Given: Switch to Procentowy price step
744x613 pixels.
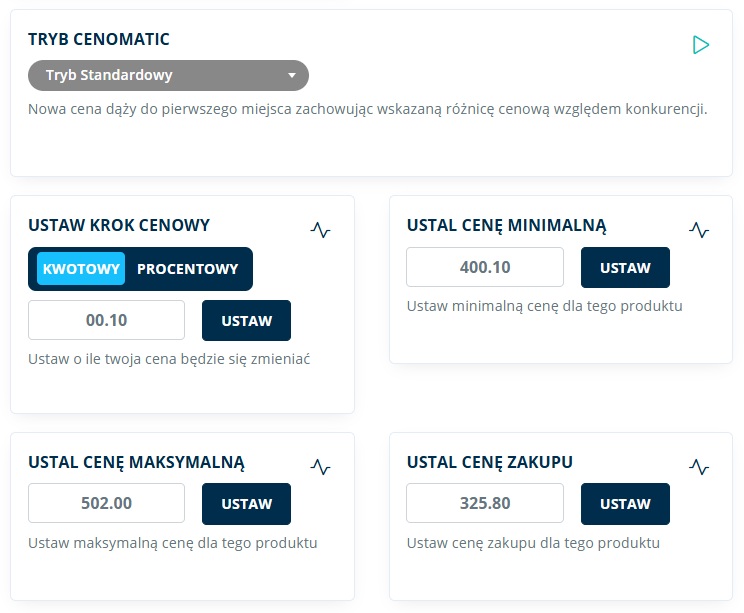Looking at the screenshot, I should 188,268.
